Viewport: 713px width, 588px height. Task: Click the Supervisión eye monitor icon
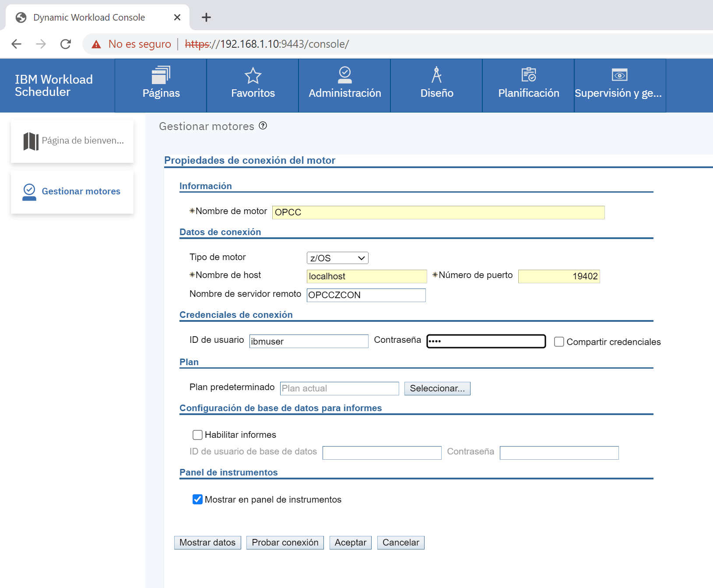620,75
